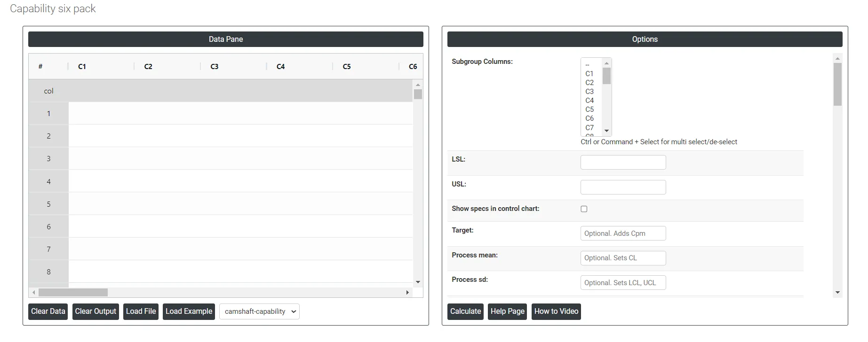
Task: Click Options panel scrollbar up arrow
Action: pyautogui.click(x=837, y=59)
